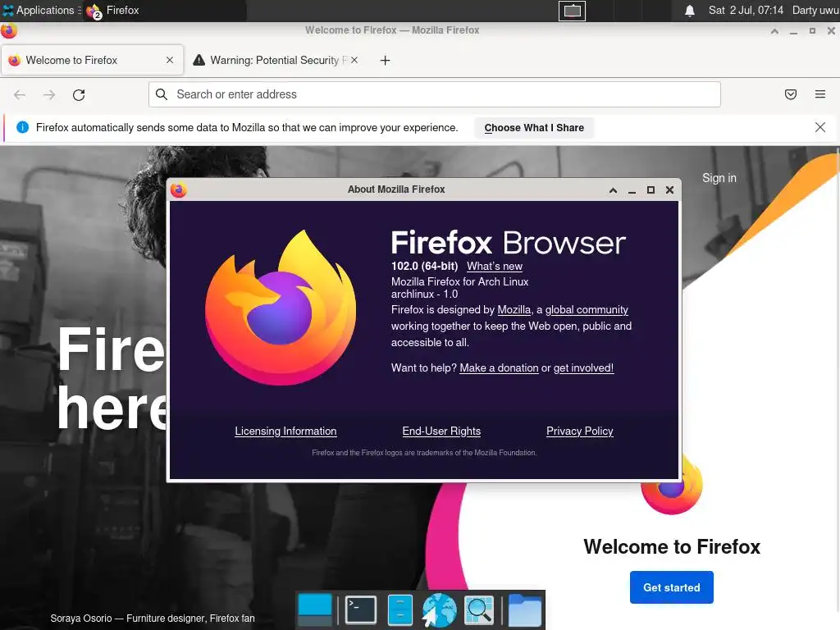Switch to the Warning: Potential Security tab
This screenshot has height=630, width=840.
[276, 60]
